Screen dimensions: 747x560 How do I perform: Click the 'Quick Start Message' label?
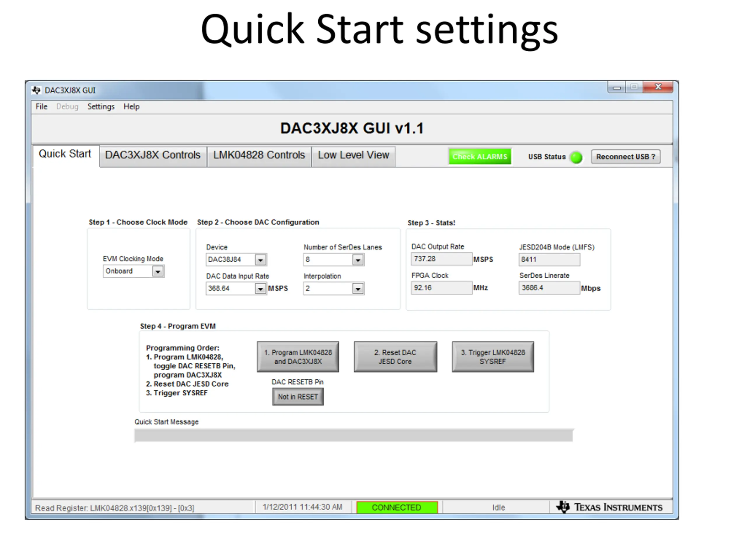(167, 422)
